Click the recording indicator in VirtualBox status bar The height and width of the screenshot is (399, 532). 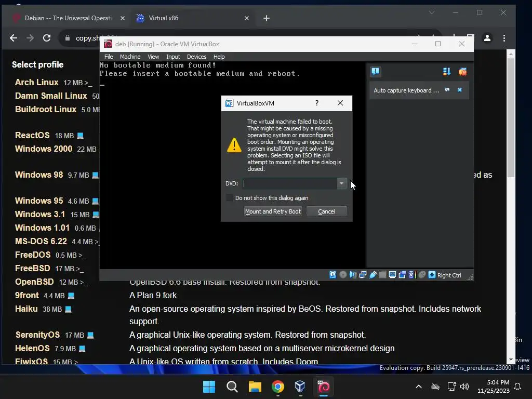(x=402, y=275)
